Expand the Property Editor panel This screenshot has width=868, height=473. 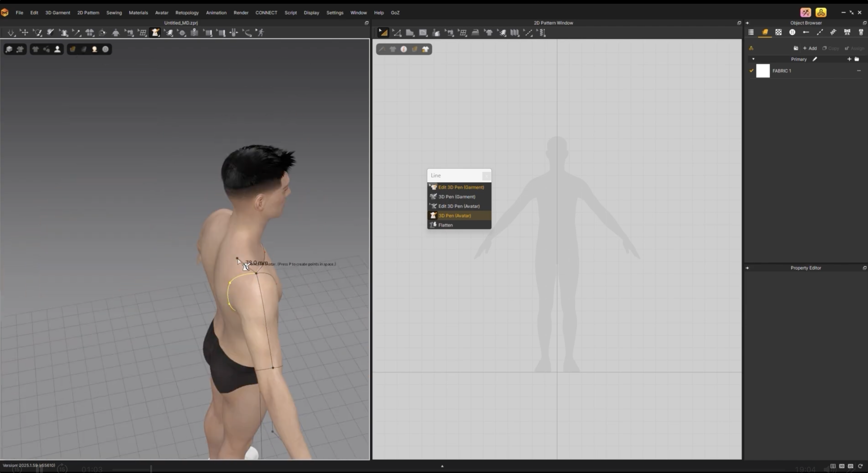(747, 268)
